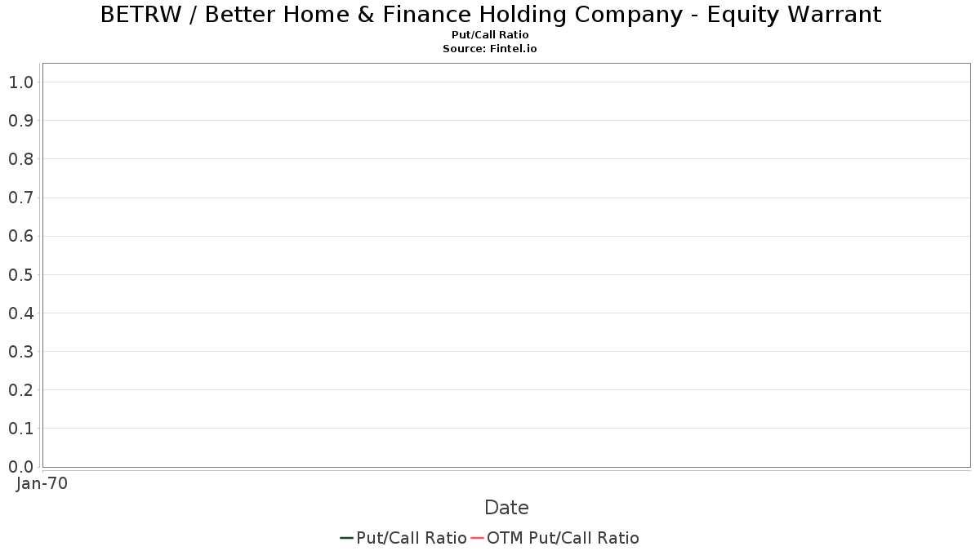The image size is (980, 551).
Task: Click the 0.7 y-axis label
Action: point(20,198)
